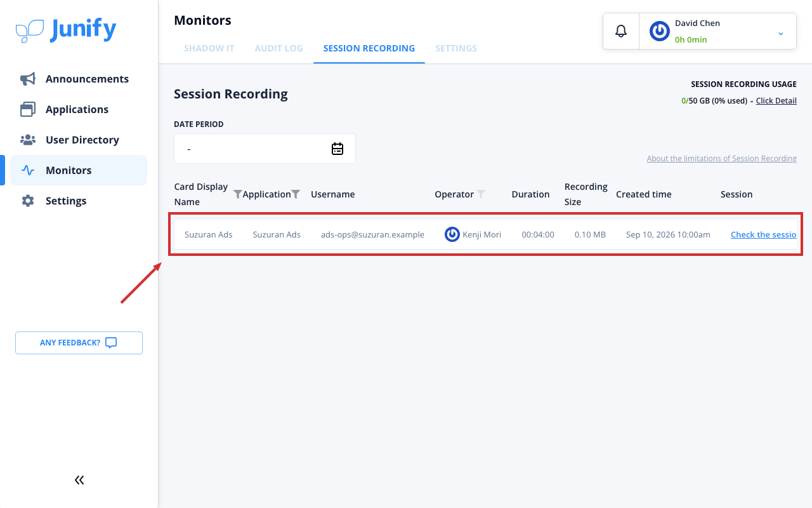Click the Monitors pulse icon
This screenshot has height=508, width=812.
28,170
